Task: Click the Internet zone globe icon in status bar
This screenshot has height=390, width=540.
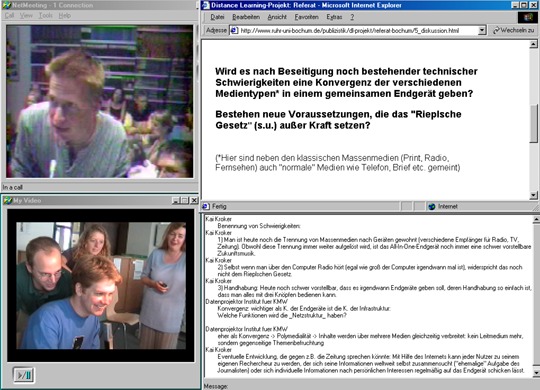Action: pos(432,206)
